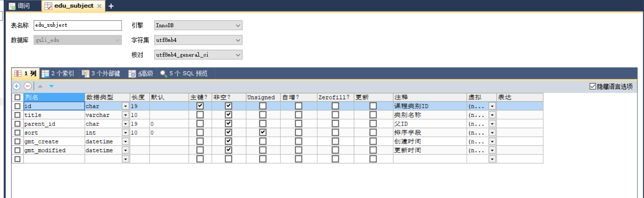The height and width of the screenshot is (198, 644).
Task: Click the remove column minus icon
Action: point(27,86)
